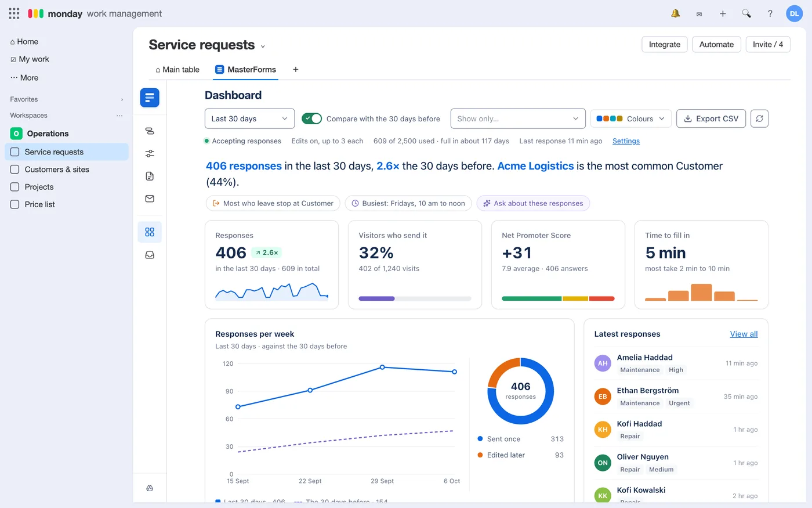Open notifications bell
Viewport: 812px width, 508px height.
coord(675,13)
